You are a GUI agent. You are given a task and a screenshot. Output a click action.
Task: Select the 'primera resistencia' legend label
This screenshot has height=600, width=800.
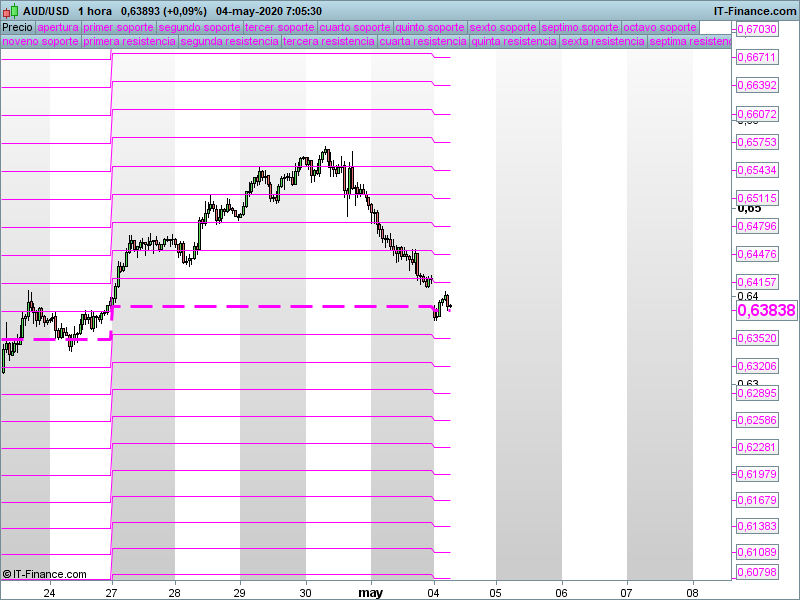(129, 42)
